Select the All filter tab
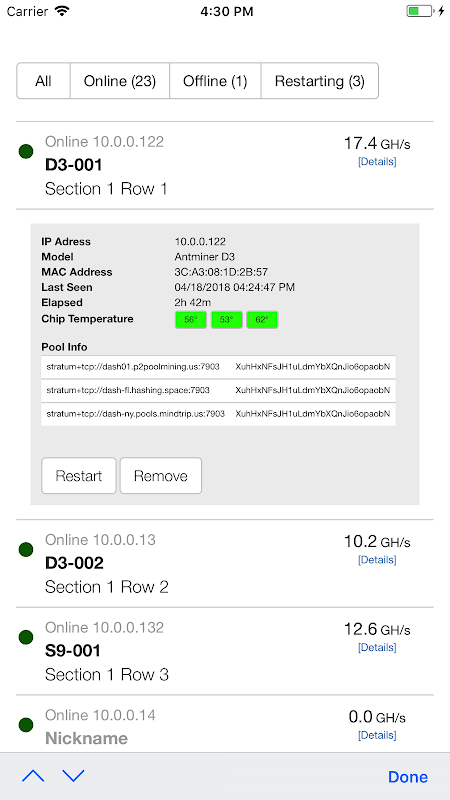The width and height of the screenshot is (450, 800). pos(43,81)
